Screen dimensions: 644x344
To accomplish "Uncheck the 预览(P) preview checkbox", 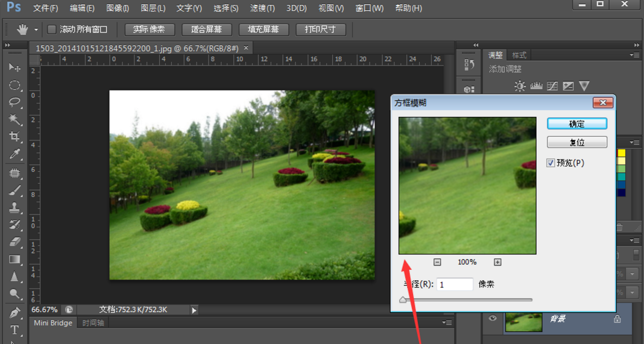I will [x=551, y=163].
